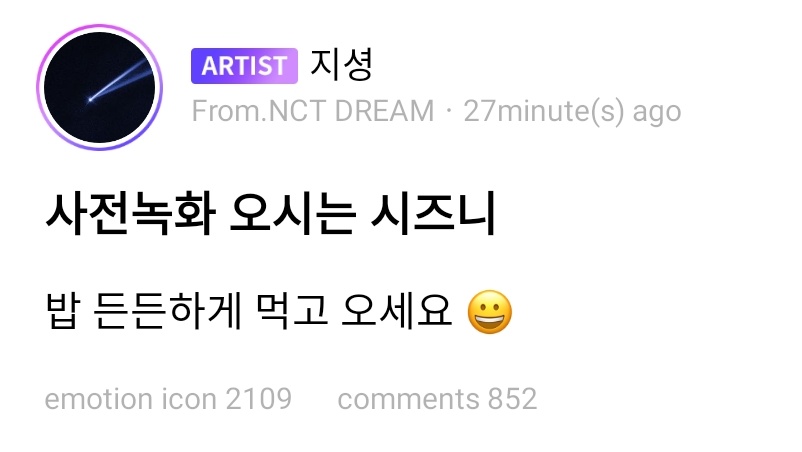Screen dimensions: 802x452
Task: Open the comments label
Action: pos(408,399)
